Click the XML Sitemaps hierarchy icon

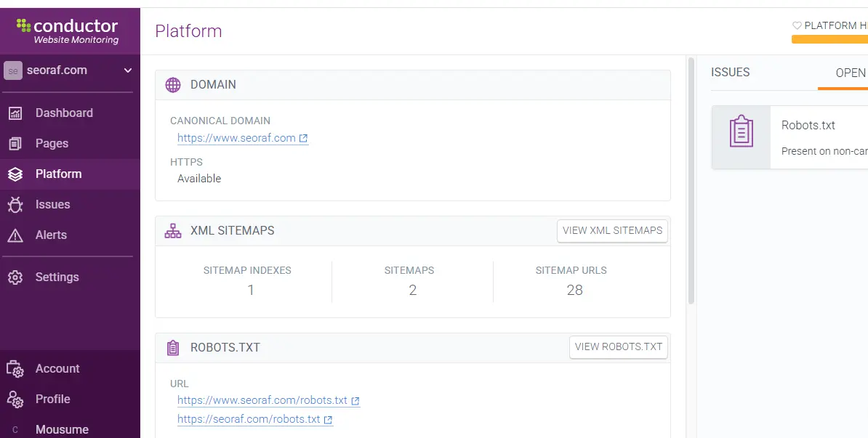173,230
